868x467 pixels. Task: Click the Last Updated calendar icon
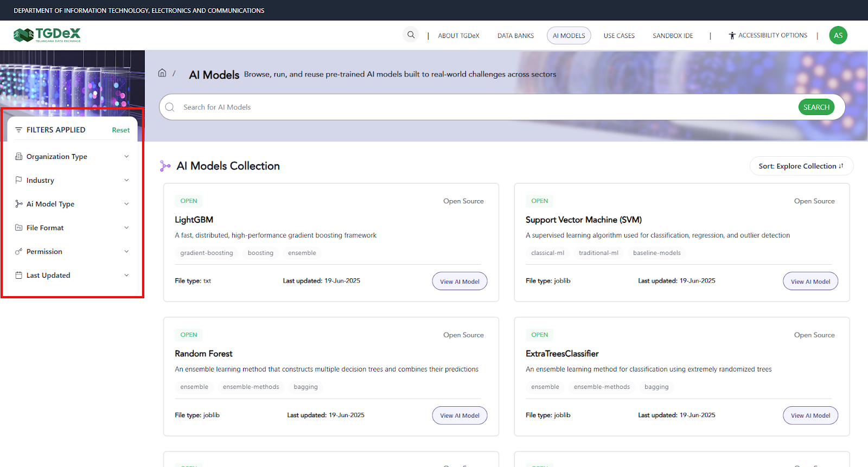tap(18, 275)
